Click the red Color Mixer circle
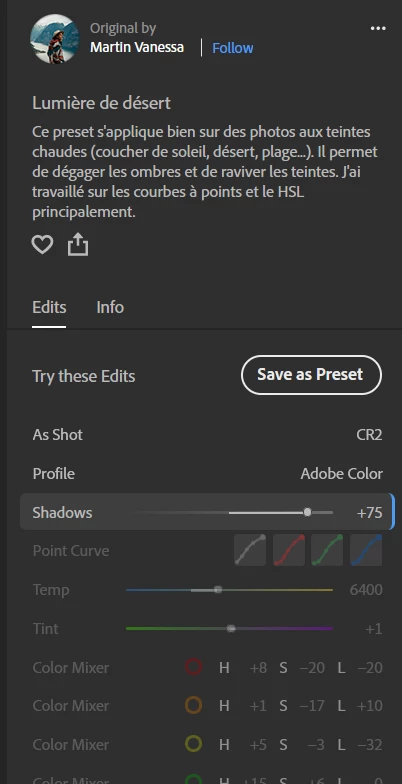The width and height of the screenshot is (402, 784). point(194,667)
